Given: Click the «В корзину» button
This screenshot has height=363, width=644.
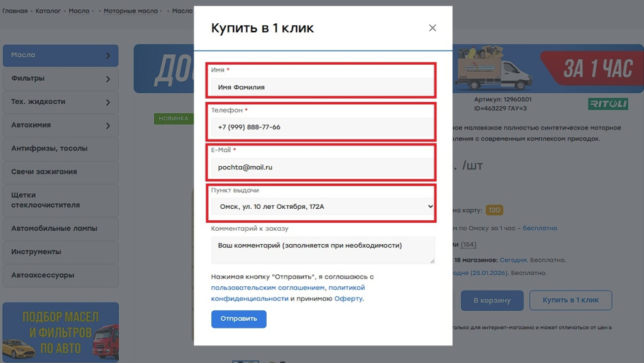Looking at the screenshot, I should tap(492, 300).
